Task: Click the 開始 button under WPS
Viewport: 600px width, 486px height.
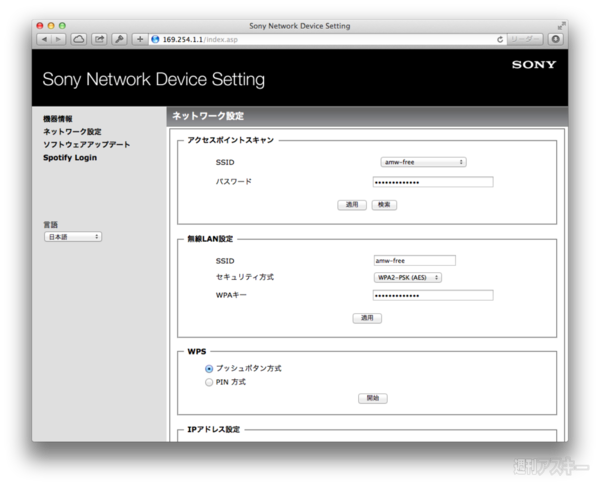Action: coord(372,398)
